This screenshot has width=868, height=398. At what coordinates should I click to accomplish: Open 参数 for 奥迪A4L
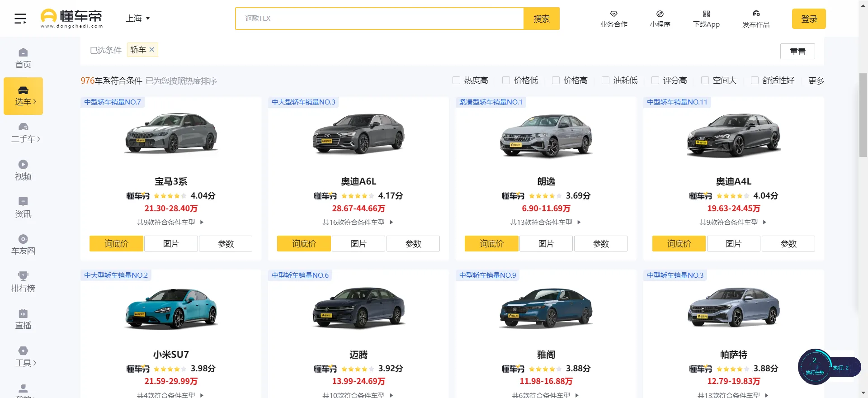788,243
